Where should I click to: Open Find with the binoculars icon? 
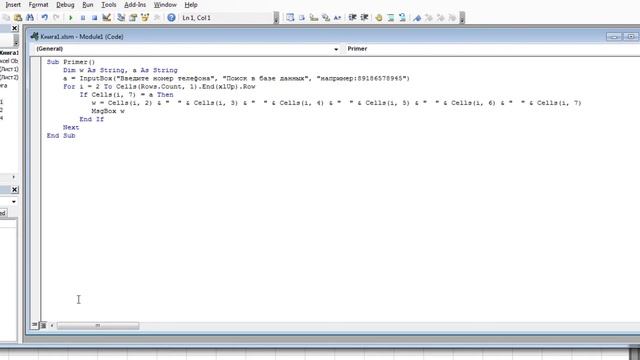coord(30,18)
